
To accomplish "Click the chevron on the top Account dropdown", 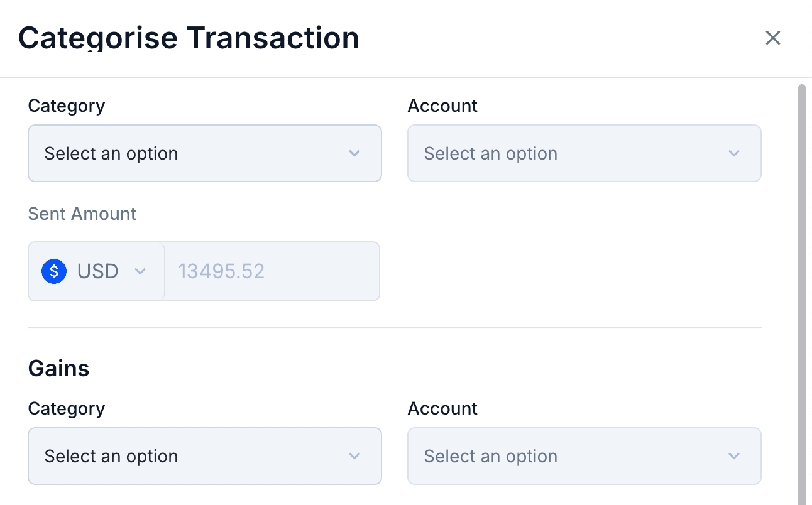I will coord(733,153).
